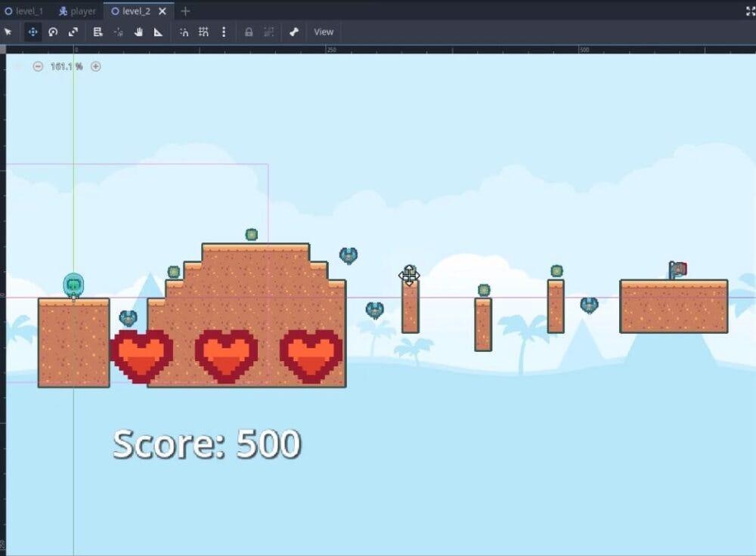This screenshot has height=556, width=756.
Task: Select the change pivot tool
Action: [x=119, y=32]
